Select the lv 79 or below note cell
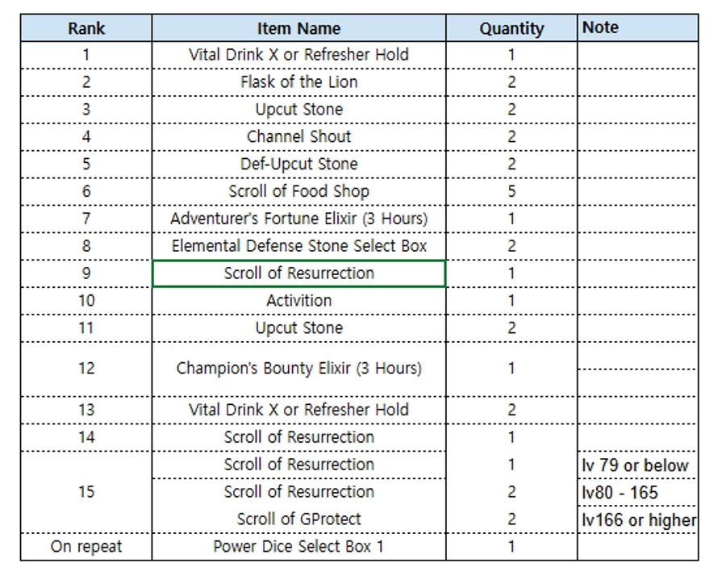This screenshot has width=726, height=588. pyautogui.click(x=637, y=465)
